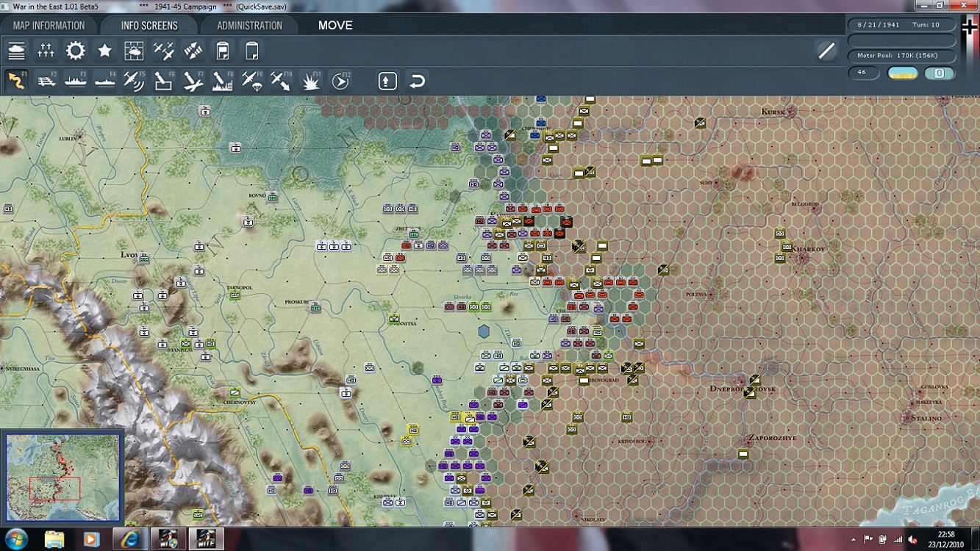Click the opposing arrows icon in the top toolbar

(x=193, y=51)
